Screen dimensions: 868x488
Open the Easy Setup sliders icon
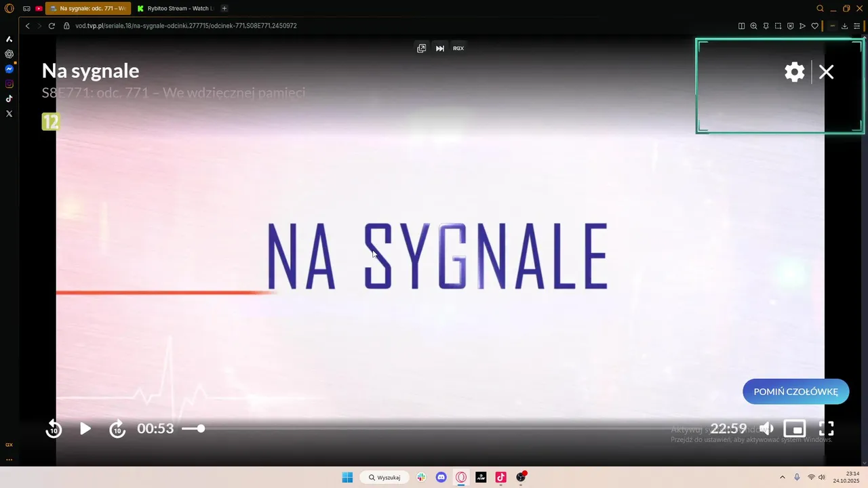pyautogui.click(x=856, y=26)
